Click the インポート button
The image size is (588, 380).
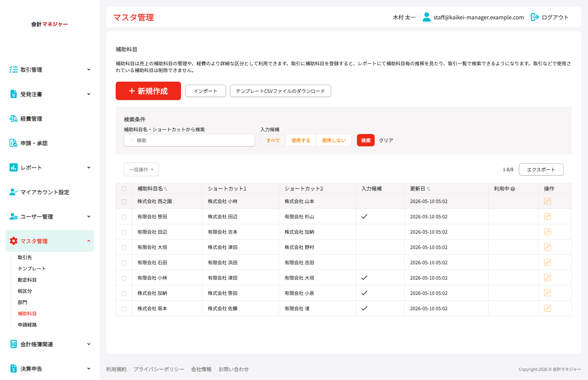[x=206, y=91]
